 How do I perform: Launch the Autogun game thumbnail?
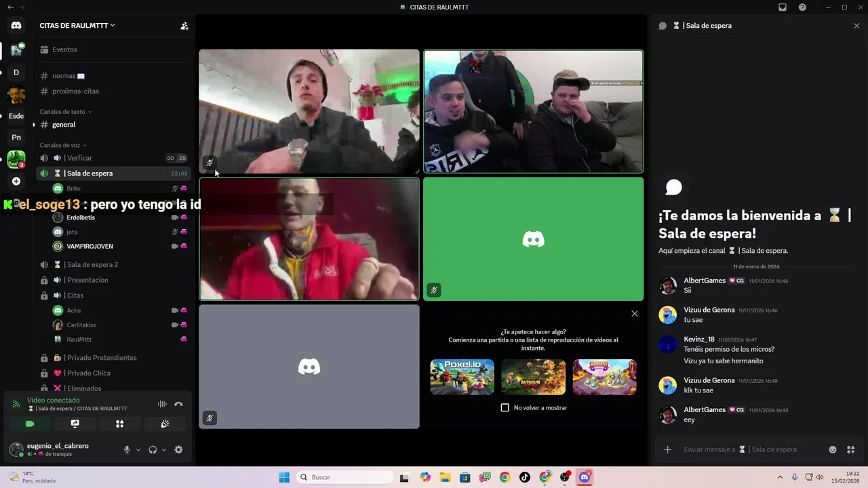coord(533,377)
